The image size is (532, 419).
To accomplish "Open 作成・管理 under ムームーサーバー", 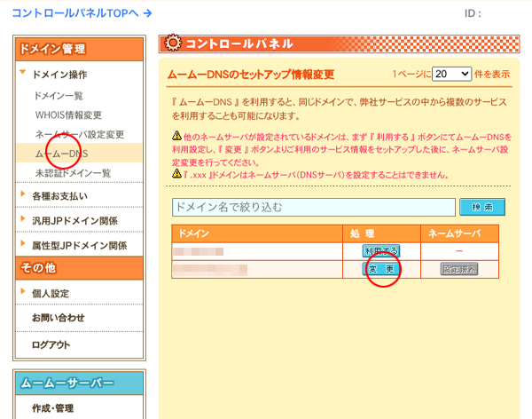I will (52, 408).
